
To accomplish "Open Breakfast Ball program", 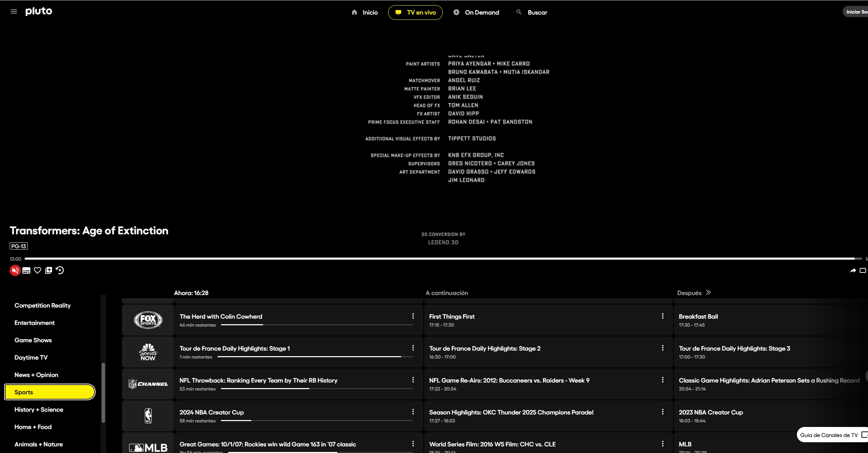I will coord(771,320).
